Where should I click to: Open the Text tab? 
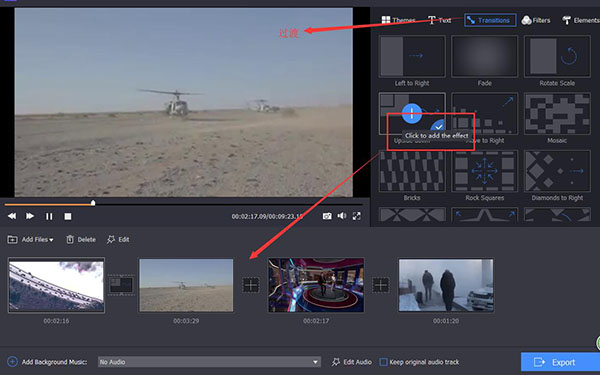point(439,20)
